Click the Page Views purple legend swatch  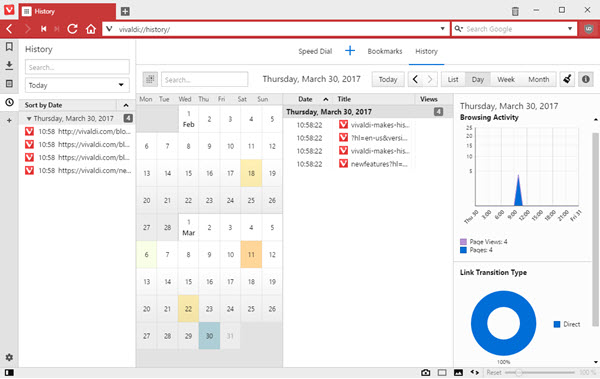tap(463, 242)
